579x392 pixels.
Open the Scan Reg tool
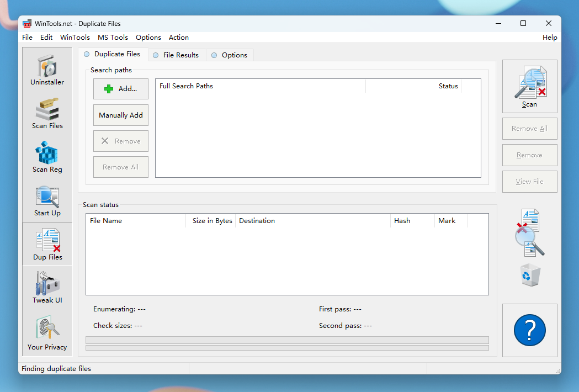click(47, 157)
